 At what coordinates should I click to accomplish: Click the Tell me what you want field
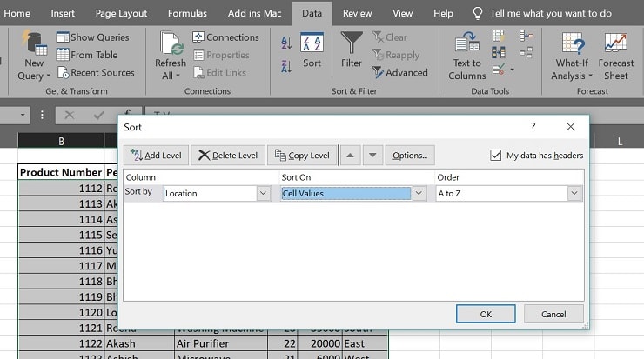point(562,13)
